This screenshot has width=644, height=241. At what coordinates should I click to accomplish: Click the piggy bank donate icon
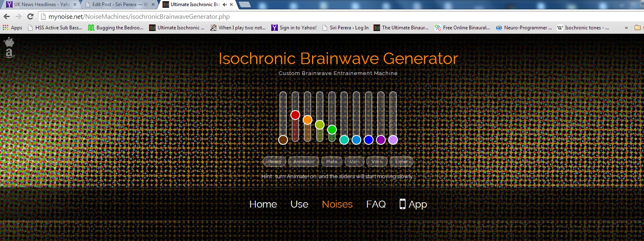pyautogui.click(x=9, y=42)
